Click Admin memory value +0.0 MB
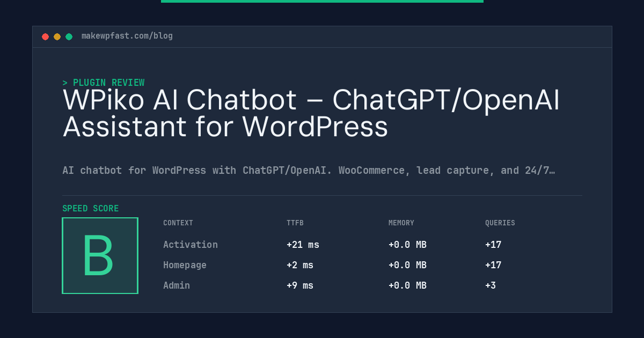The image size is (644, 338). (x=407, y=285)
